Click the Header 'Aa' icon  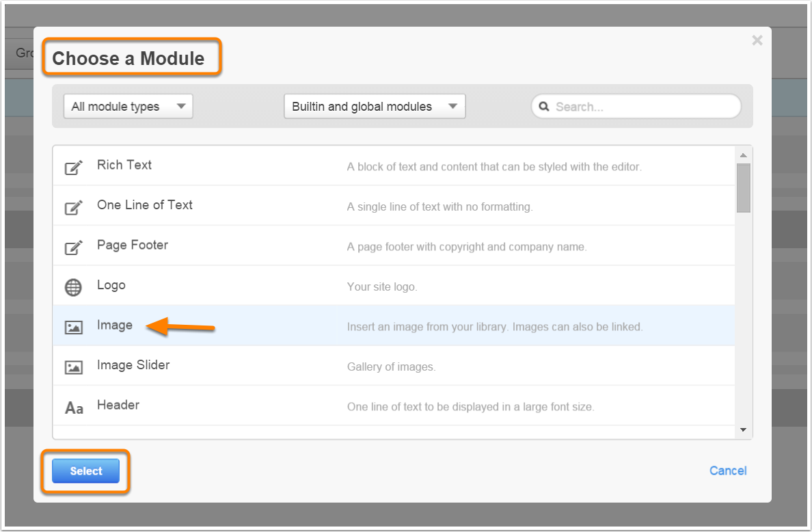point(74,408)
